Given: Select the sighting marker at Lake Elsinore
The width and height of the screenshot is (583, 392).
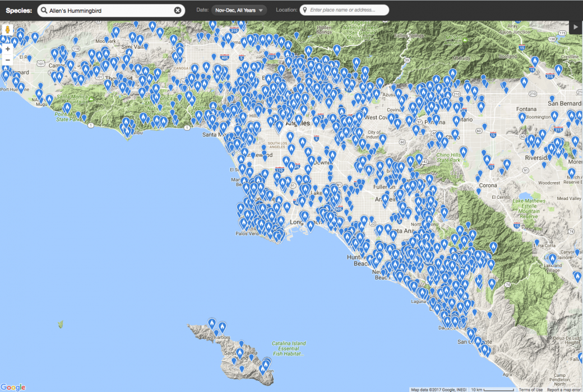Looking at the screenshot, I should (553, 259).
